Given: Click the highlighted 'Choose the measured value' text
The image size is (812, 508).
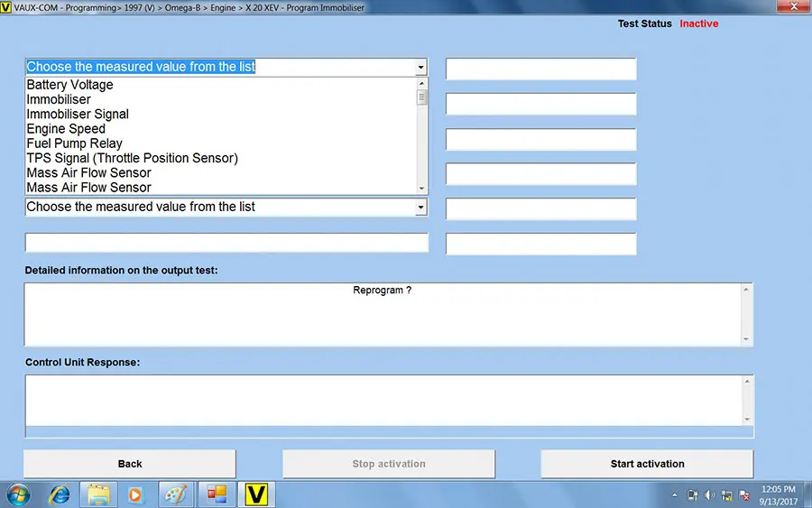Looking at the screenshot, I should pos(141,67).
